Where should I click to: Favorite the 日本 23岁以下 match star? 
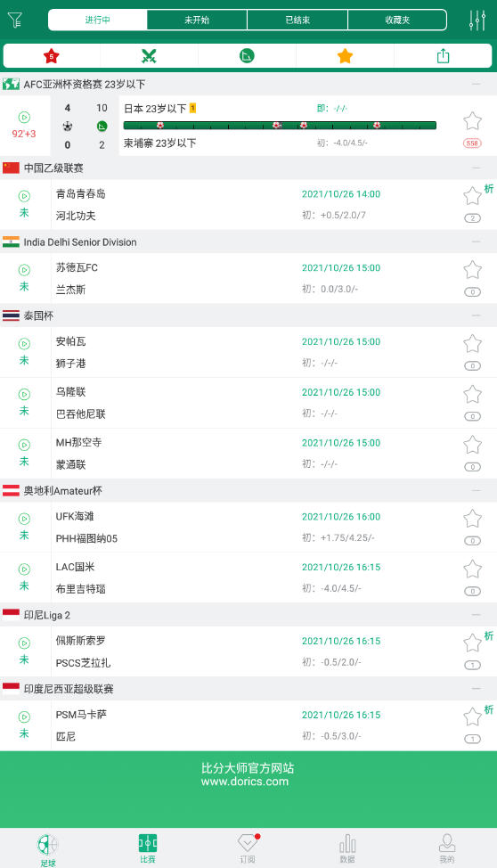tap(472, 121)
